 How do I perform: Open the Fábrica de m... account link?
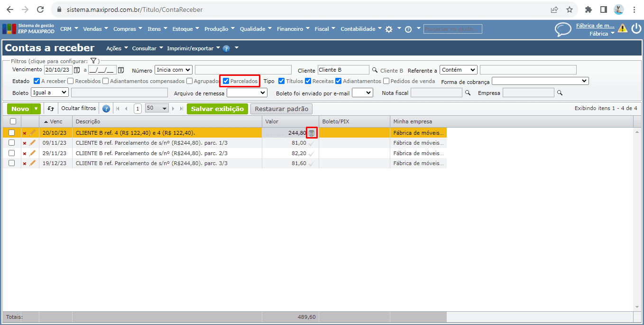[x=595, y=26]
